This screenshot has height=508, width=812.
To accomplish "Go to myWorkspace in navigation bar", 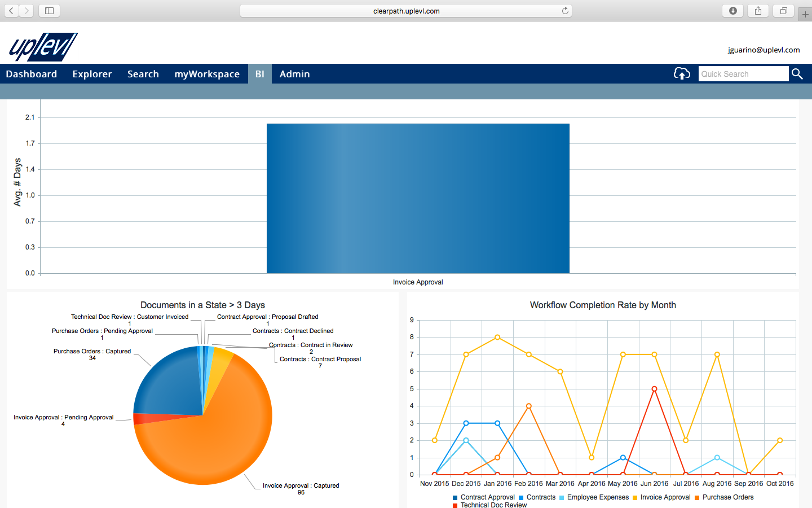I will tap(207, 74).
